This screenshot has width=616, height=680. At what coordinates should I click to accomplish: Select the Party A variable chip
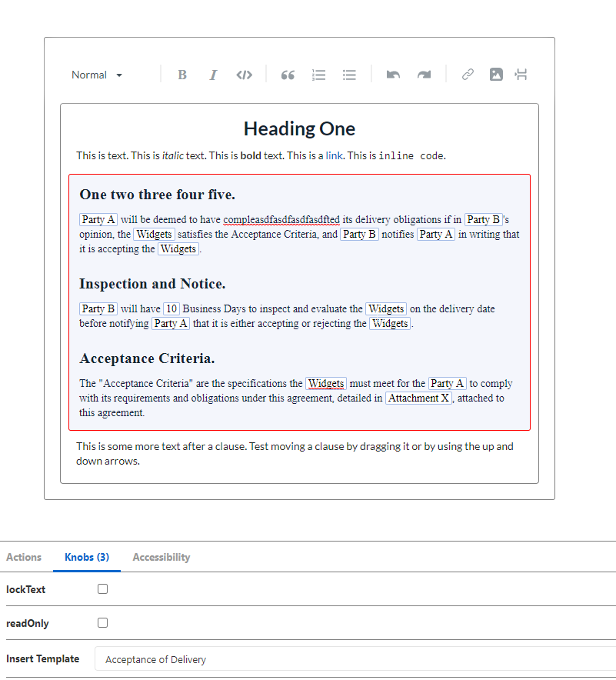98,219
